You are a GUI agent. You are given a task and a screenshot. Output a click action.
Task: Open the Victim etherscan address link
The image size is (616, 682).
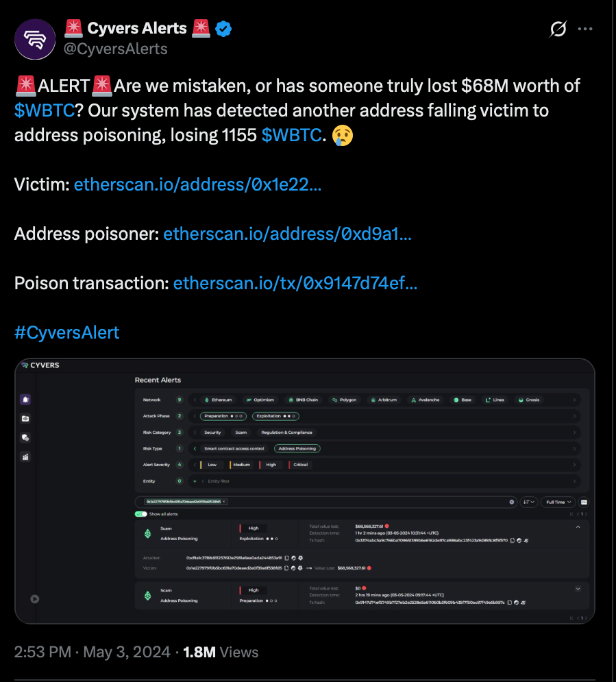coord(198,184)
